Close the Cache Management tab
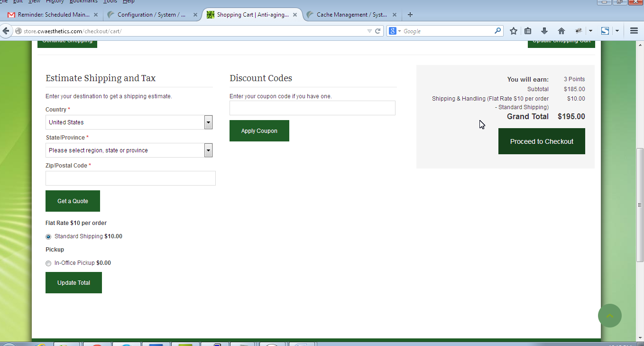The image size is (644, 346). click(395, 15)
